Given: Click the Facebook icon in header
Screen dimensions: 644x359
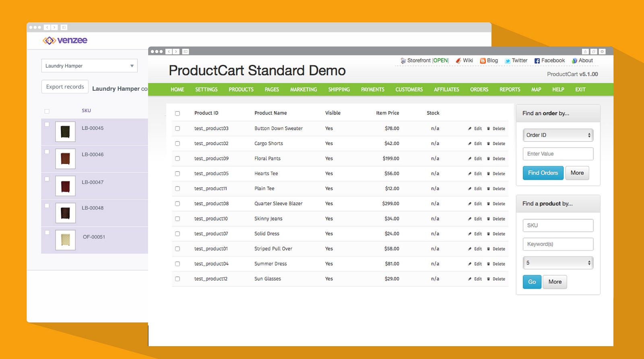Looking at the screenshot, I should 537,61.
